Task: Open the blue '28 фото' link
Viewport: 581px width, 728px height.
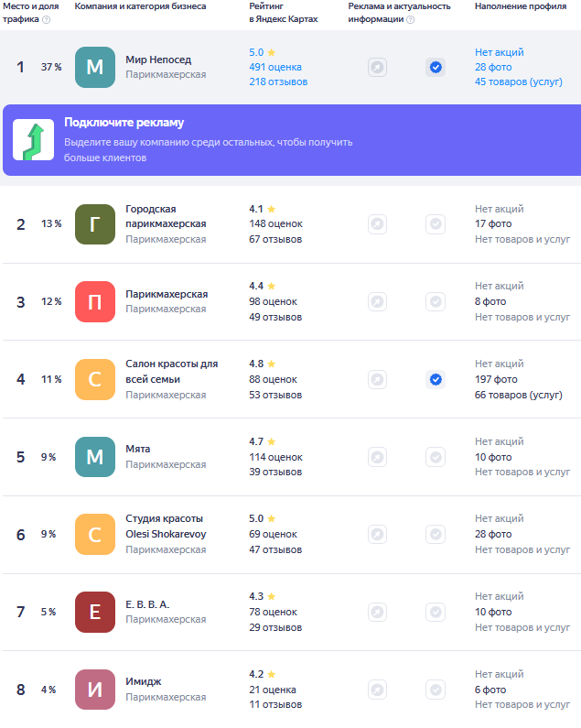Action: pos(493,67)
